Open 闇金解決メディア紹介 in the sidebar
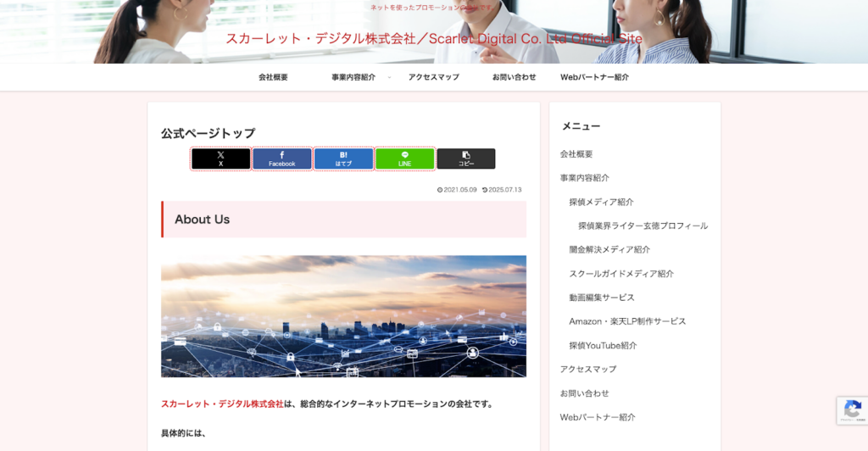This screenshot has height=451, width=868. [x=609, y=249]
